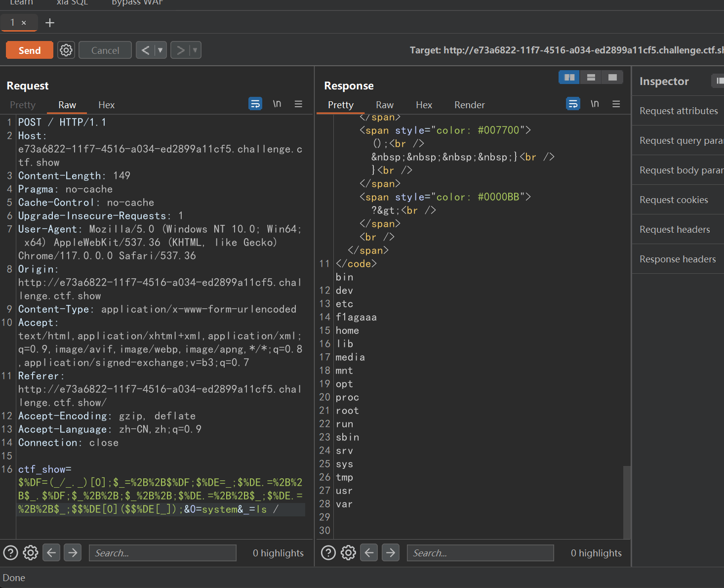Open Response search settings gear
Viewport: 724px width, 588px height.
click(x=348, y=552)
